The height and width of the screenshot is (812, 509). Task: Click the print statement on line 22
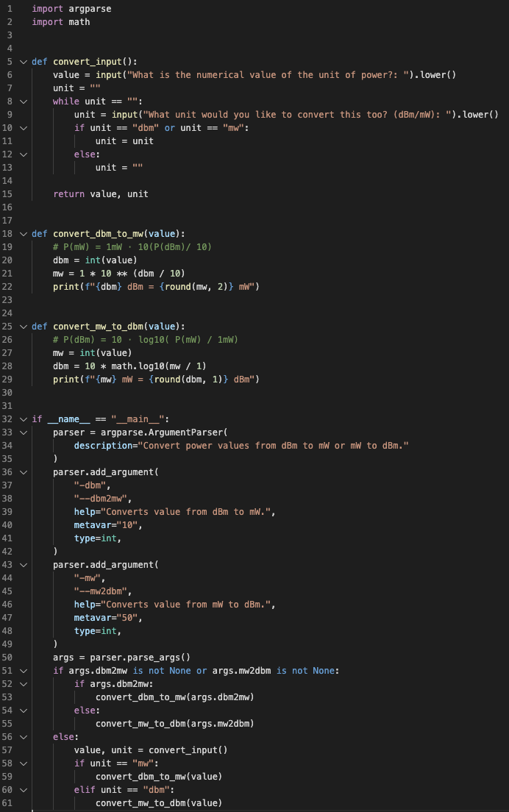coord(157,287)
